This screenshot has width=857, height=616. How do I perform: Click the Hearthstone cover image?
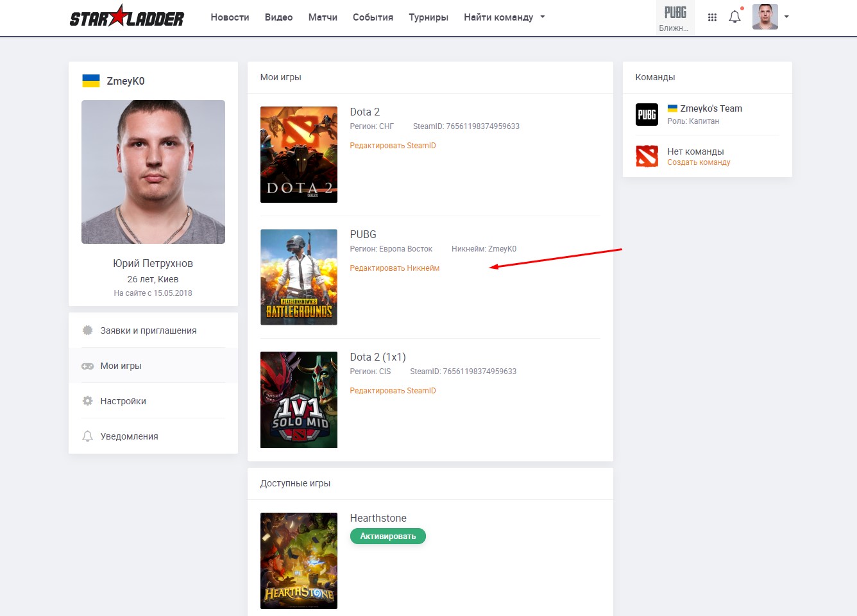299,561
